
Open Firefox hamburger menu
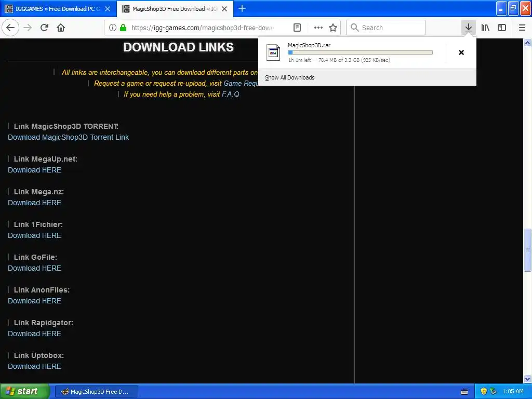click(x=522, y=28)
